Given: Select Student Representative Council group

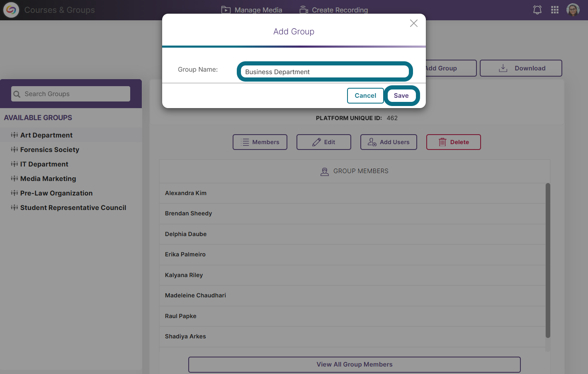Looking at the screenshot, I should coord(71,208).
